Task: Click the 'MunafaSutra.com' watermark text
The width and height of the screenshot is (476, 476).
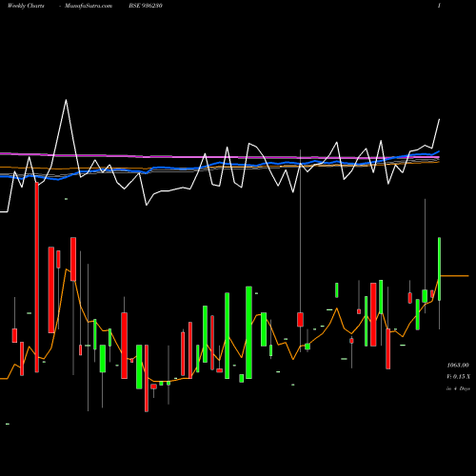Action: tap(89, 6)
